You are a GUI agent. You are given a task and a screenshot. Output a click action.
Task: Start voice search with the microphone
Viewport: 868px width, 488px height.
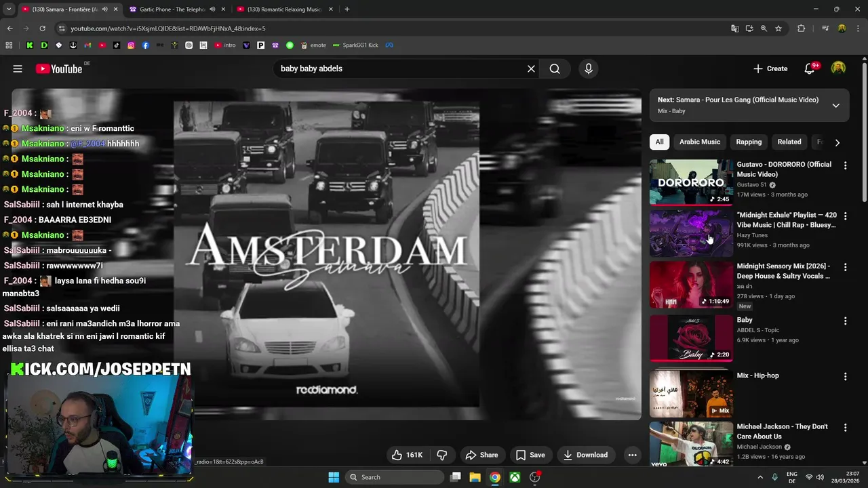click(588, 68)
